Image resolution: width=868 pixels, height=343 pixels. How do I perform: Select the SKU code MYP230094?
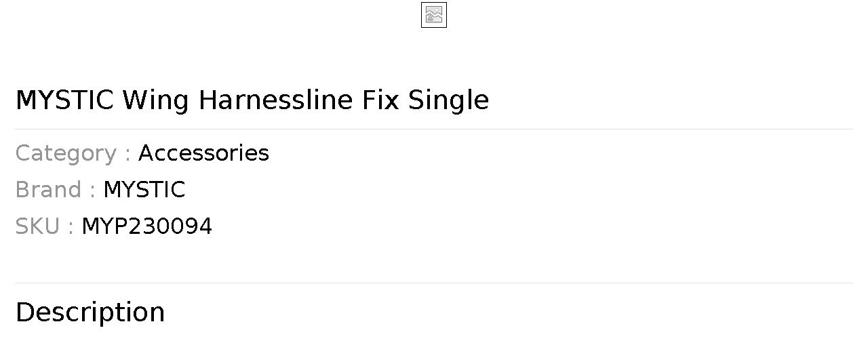coord(146,226)
